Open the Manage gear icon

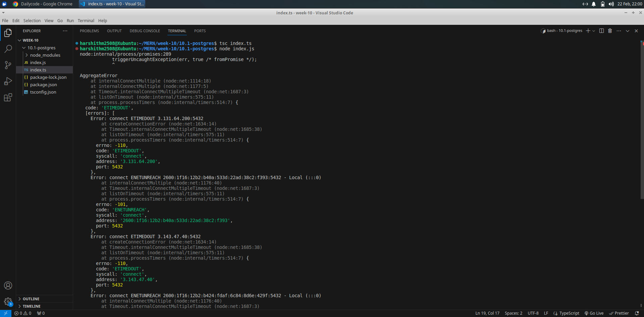point(8,302)
